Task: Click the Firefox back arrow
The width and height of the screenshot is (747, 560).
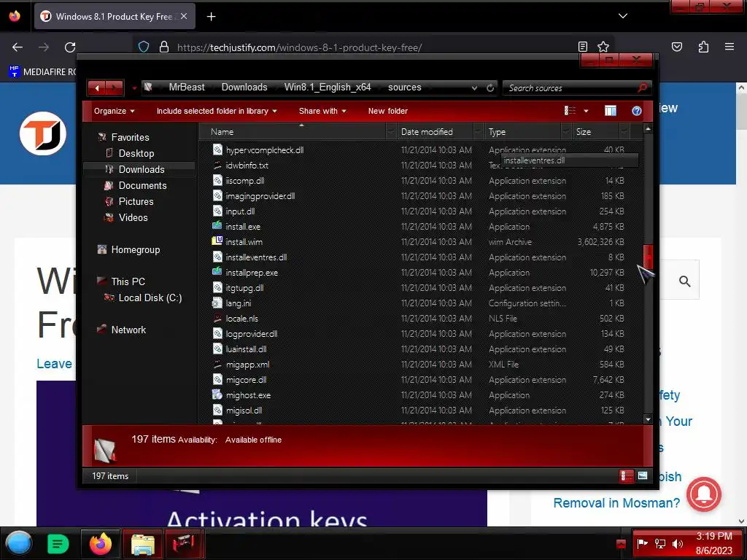Action: (18, 47)
